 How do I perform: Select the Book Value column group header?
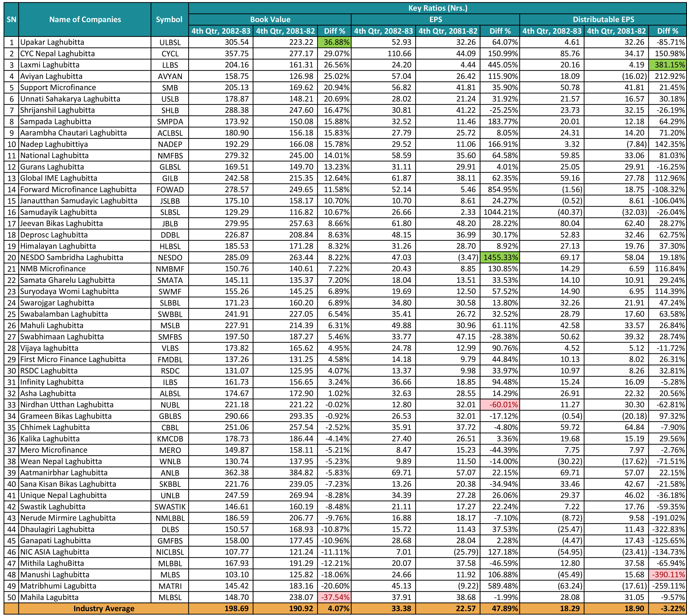270,20
